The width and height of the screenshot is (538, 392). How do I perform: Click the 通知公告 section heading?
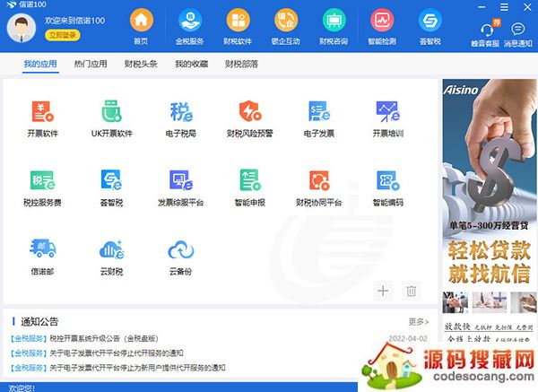point(39,322)
